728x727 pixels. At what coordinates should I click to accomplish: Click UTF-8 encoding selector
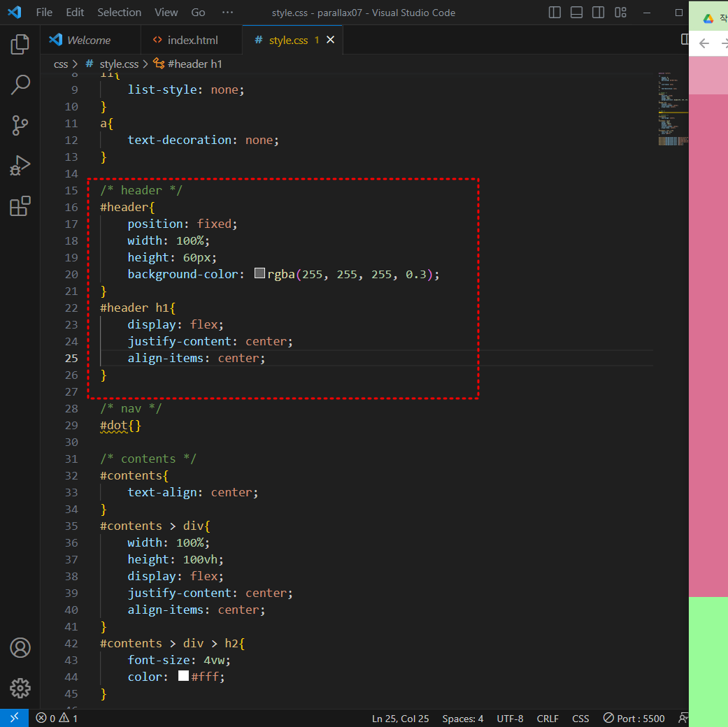(510, 719)
